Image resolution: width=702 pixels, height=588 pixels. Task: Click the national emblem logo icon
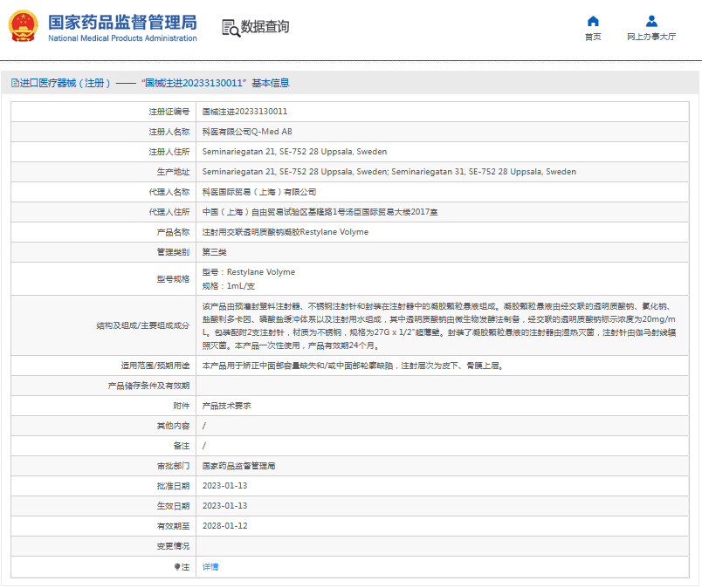(24, 28)
